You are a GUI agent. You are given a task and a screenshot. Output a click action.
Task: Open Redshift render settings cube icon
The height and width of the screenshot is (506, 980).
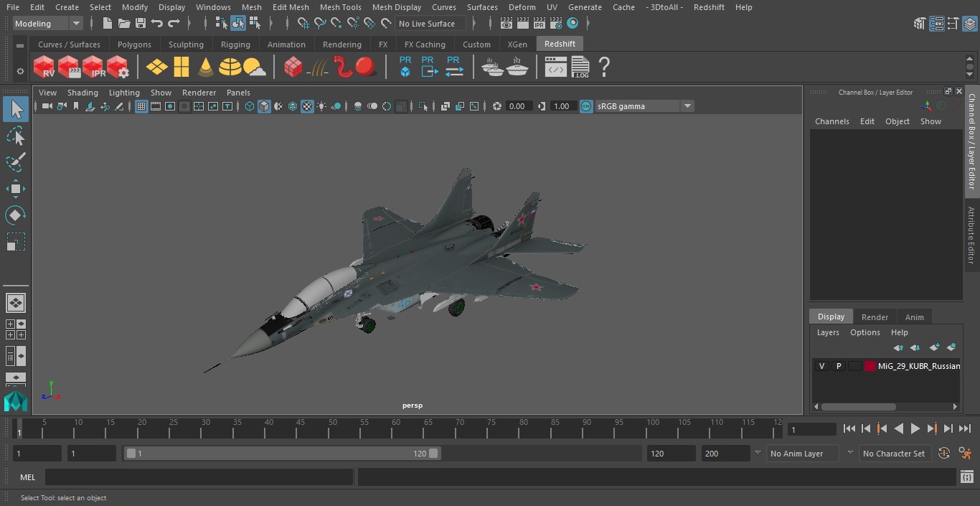118,67
